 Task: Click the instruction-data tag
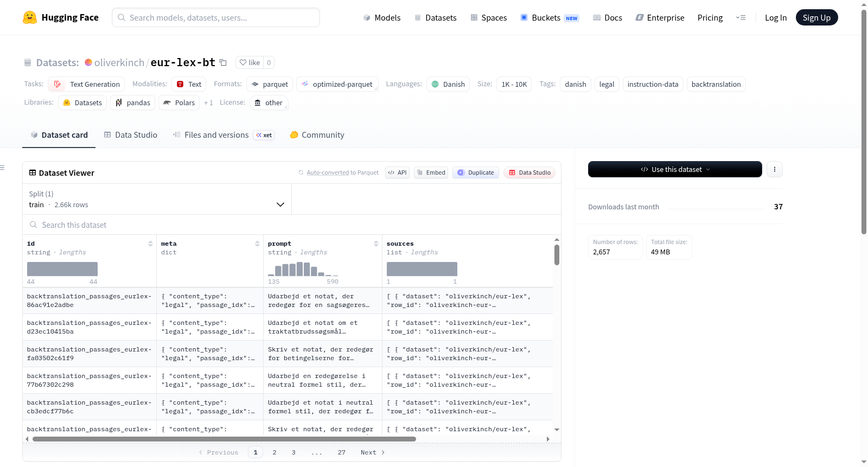[x=653, y=84]
